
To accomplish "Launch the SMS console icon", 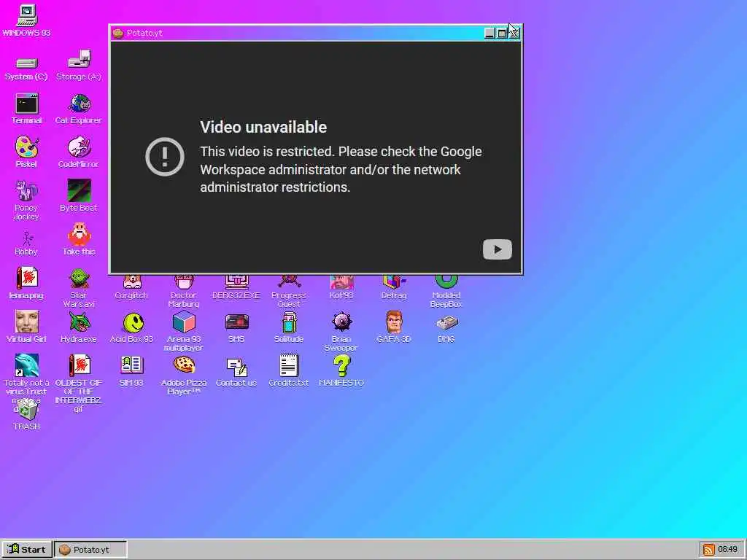I will tap(236, 323).
